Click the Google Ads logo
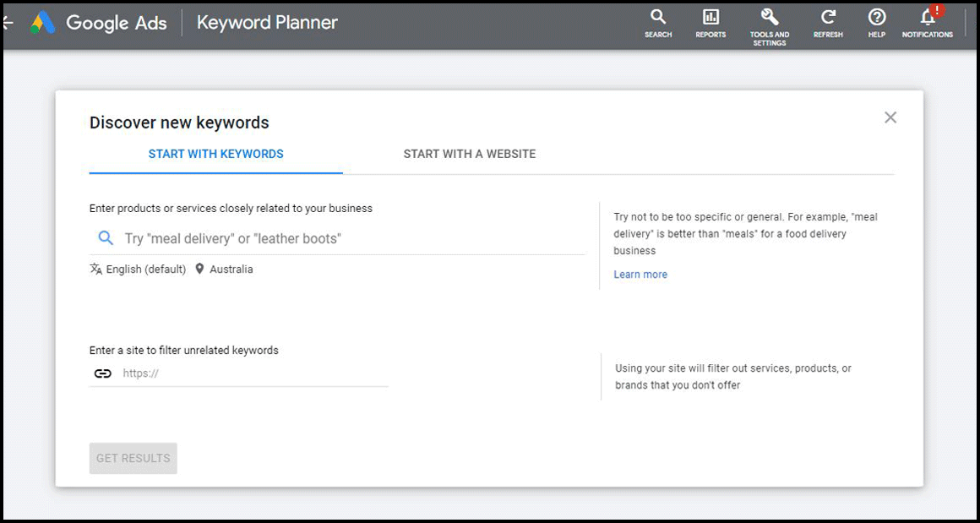980x523 pixels. click(43, 23)
